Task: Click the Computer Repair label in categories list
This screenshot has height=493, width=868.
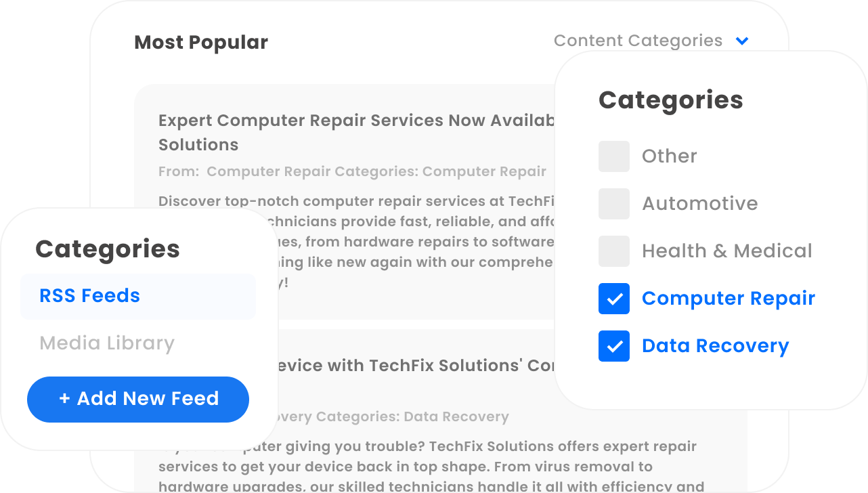Action: (729, 299)
